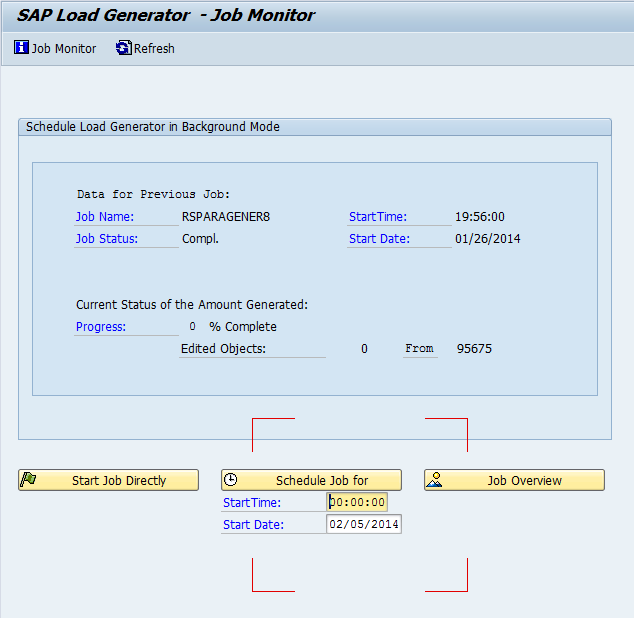Click the job status value Compl.
The width and height of the screenshot is (634, 618).
(x=200, y=239)
